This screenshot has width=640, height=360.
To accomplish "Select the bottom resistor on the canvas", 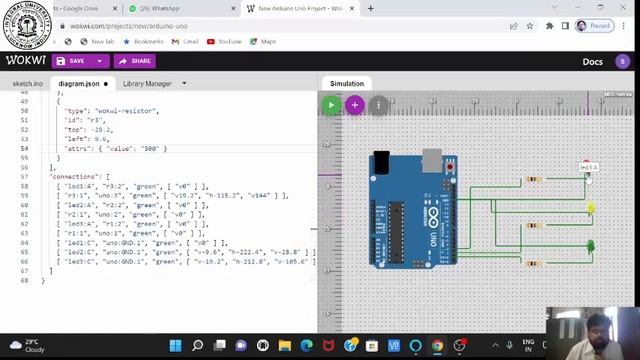I will 533,263.
